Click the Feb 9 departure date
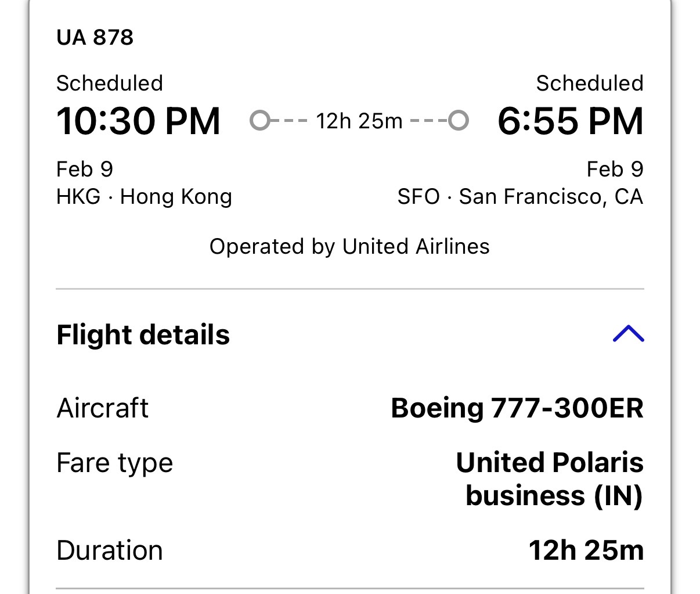 (84, 169)
